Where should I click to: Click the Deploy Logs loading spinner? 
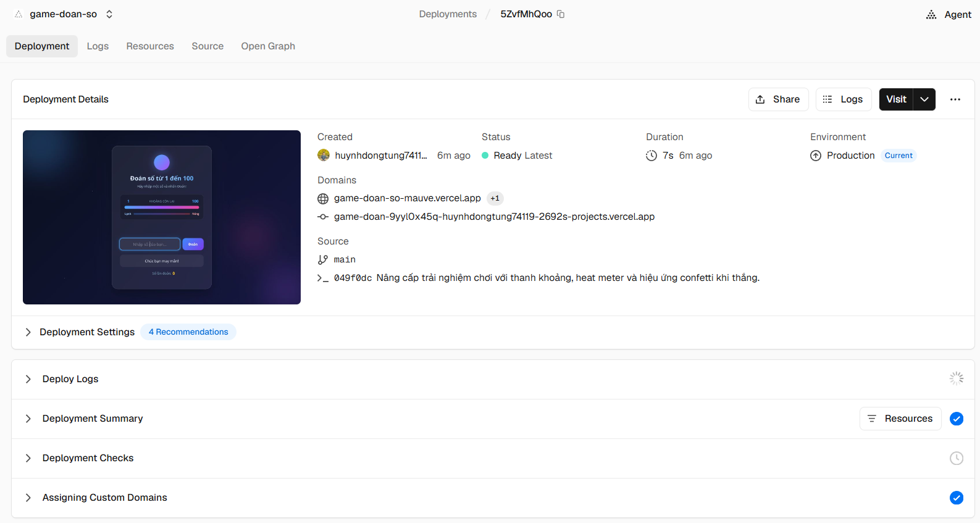957,379
